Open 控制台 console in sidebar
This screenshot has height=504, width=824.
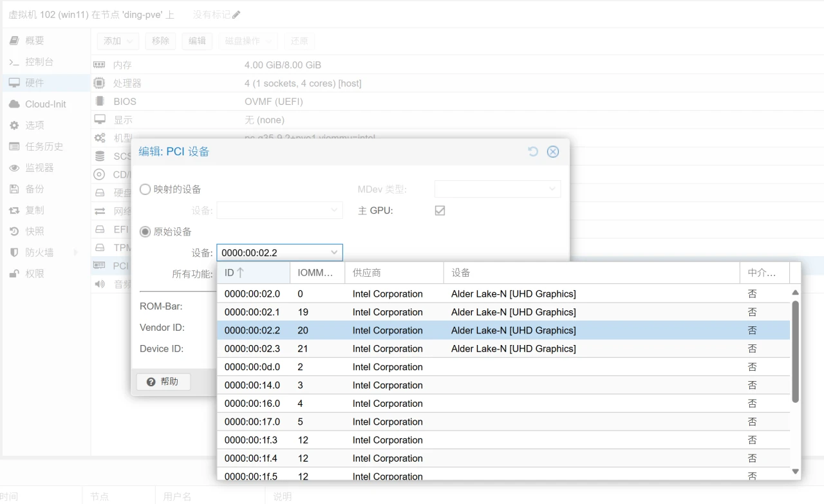[39, 62]
